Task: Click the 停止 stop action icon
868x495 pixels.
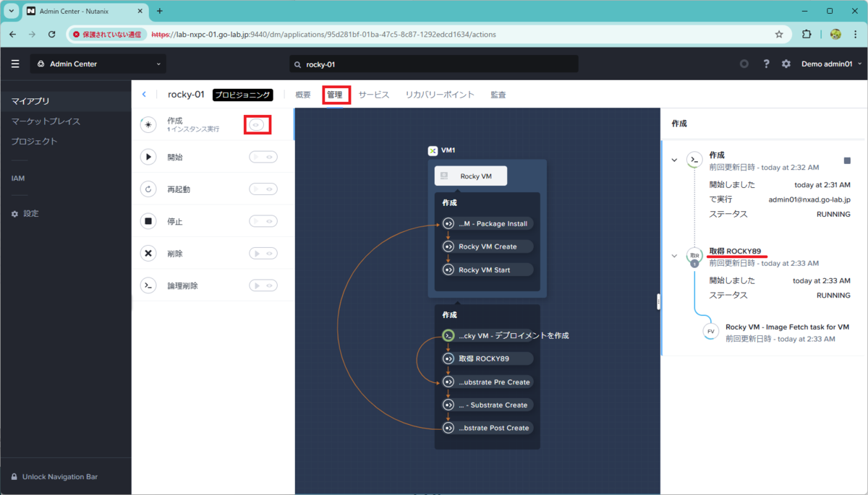Action: tap(148, 221)
